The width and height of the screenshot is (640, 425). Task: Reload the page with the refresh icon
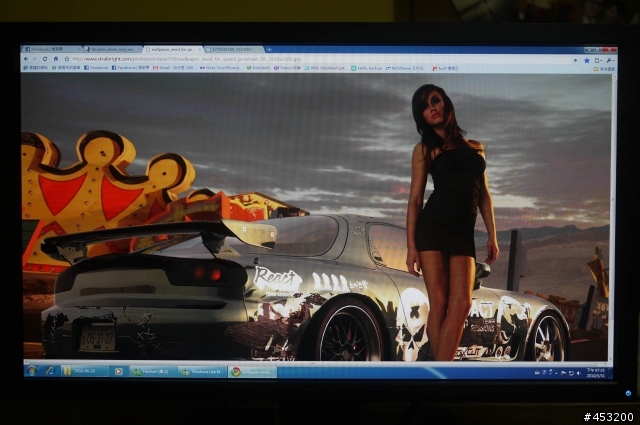45,59
